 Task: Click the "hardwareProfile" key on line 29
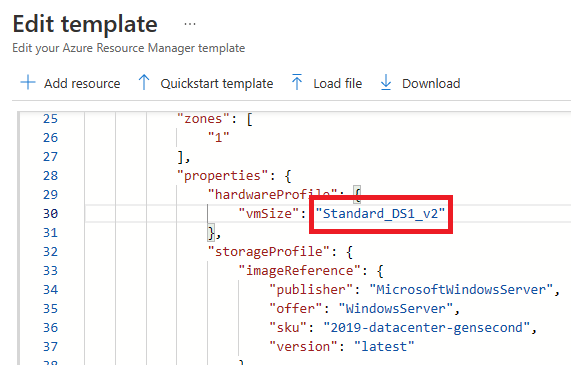272,195
